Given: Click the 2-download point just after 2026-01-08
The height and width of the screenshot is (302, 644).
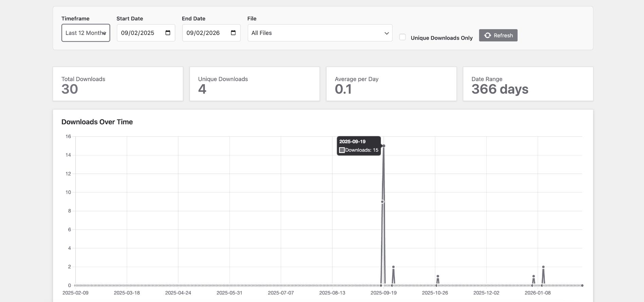Looking at the screenshot, I should click(x=543, y=267).
